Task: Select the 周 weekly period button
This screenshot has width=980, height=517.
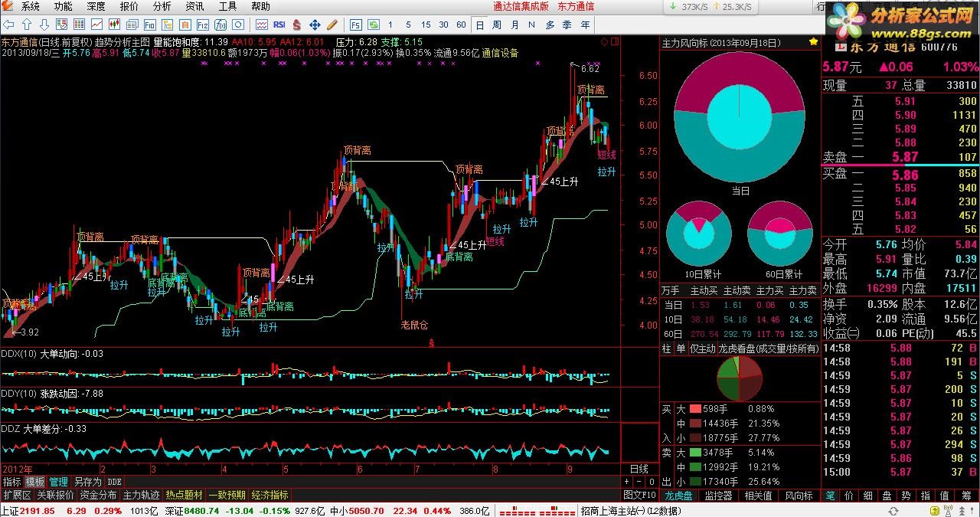Action: (x=497, y=25)
